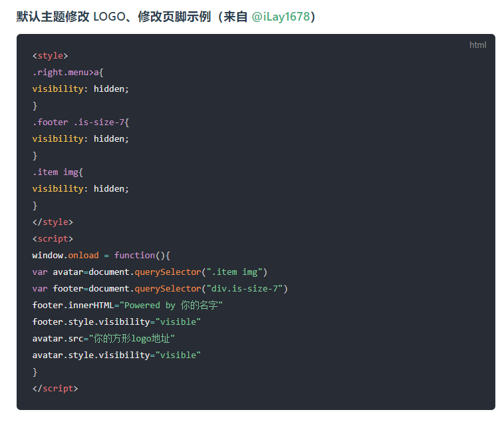Image resolution: width=504 pixels, height=422 pixels.
Task: Place cursor on closing </style> tag
Action: pyautogui.click(x=53, y=222)
